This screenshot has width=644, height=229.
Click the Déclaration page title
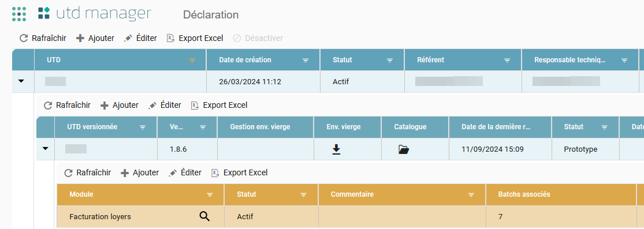(x=211, y=15)
